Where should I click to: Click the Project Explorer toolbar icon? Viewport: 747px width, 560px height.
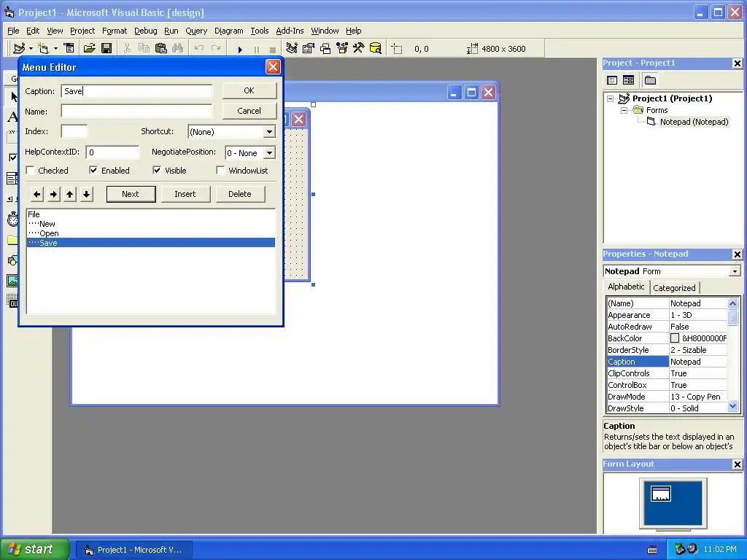pyautogui.click(x=292, y=48)
